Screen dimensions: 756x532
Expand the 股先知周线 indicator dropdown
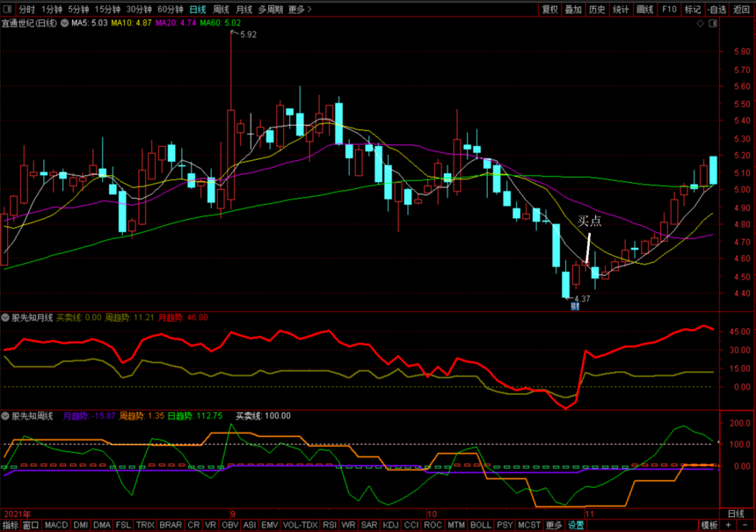pos(5,416)
